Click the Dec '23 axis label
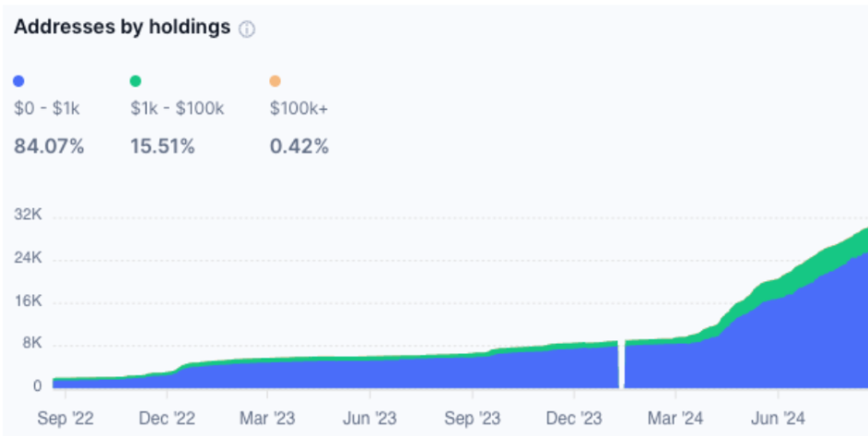868x436 pixels. [574, 418]
